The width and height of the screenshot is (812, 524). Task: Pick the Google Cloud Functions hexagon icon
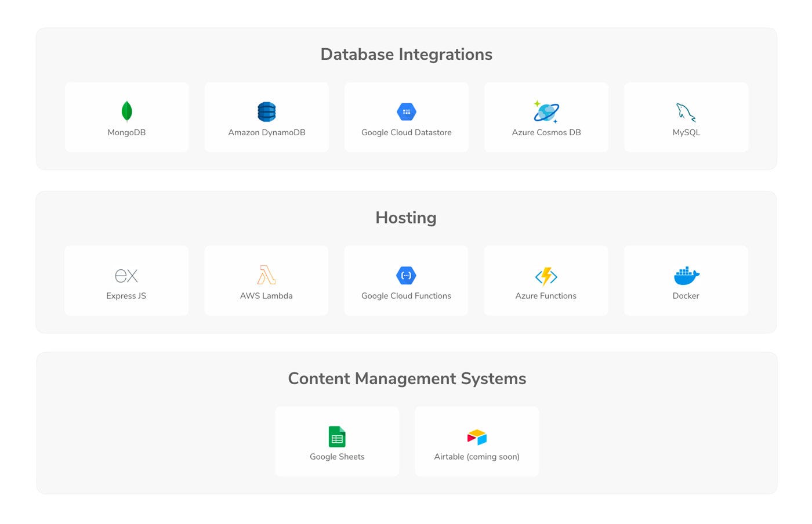(406, 276)
